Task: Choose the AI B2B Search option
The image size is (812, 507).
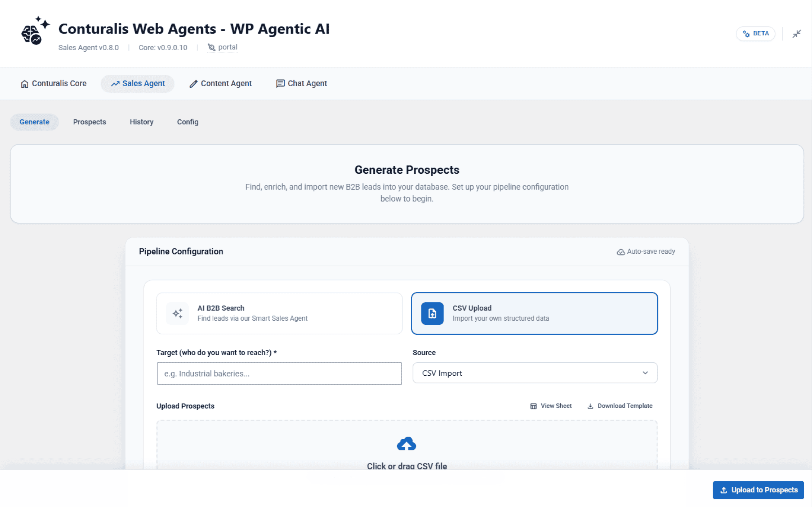Action: [x=279, y=313]
